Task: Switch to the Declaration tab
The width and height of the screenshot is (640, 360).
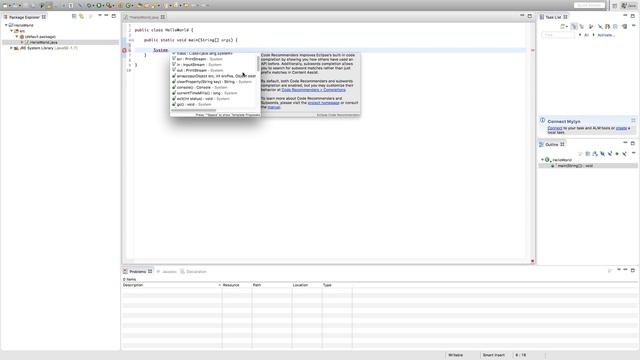Action: coord(193,271)
